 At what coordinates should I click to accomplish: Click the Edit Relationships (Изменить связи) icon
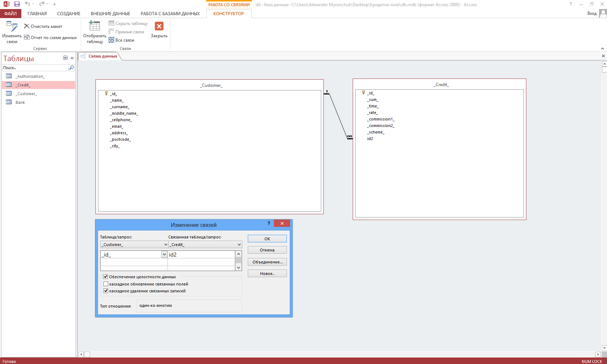pyautogui.click(x=12, y=27)
